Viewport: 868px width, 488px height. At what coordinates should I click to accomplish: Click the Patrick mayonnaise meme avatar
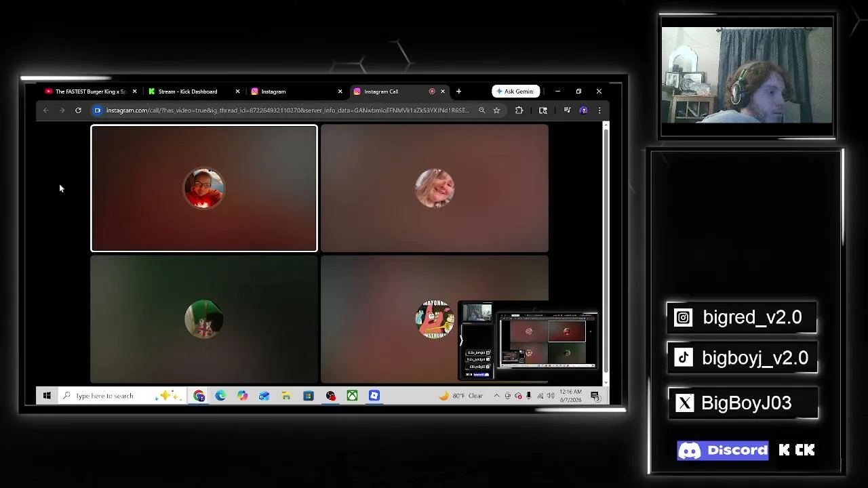tap(435, 319)
